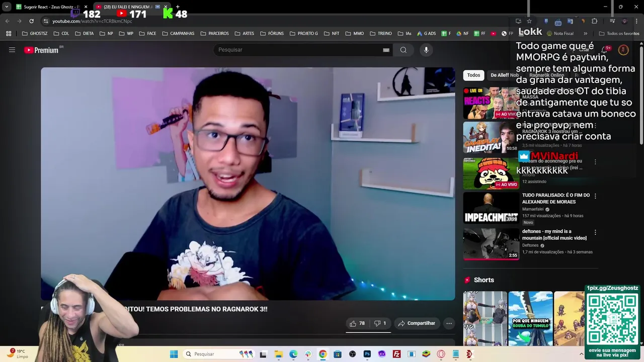Open the first Shorts thumbnail with anime character
Image resolution: width=644 pixels, height=362 pixels.
(485, 318)
